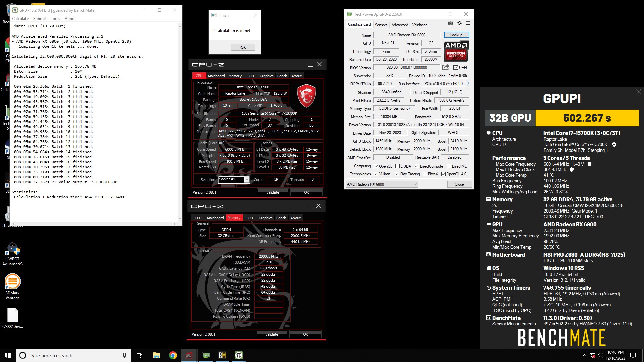Click the MSI dragon shield logo
Image resolution: width=644 pixels, height=362 pixels.
coord(306,96)
